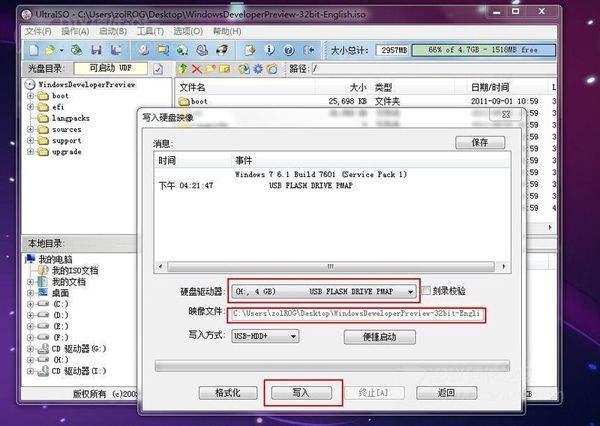Open the 工具(T) menu

click(150, 31)
